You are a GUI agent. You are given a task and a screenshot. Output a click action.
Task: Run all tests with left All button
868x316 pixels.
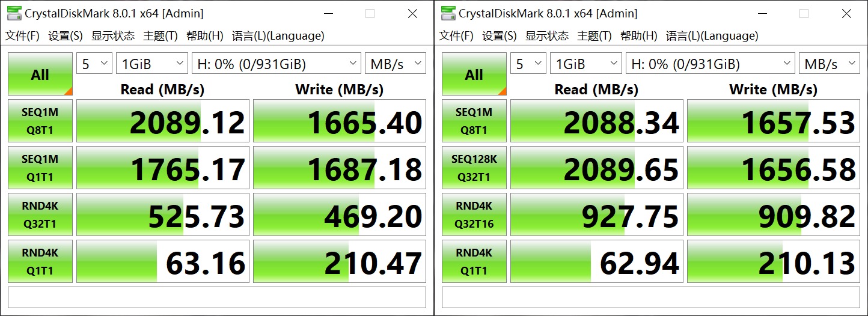point(40,74)
